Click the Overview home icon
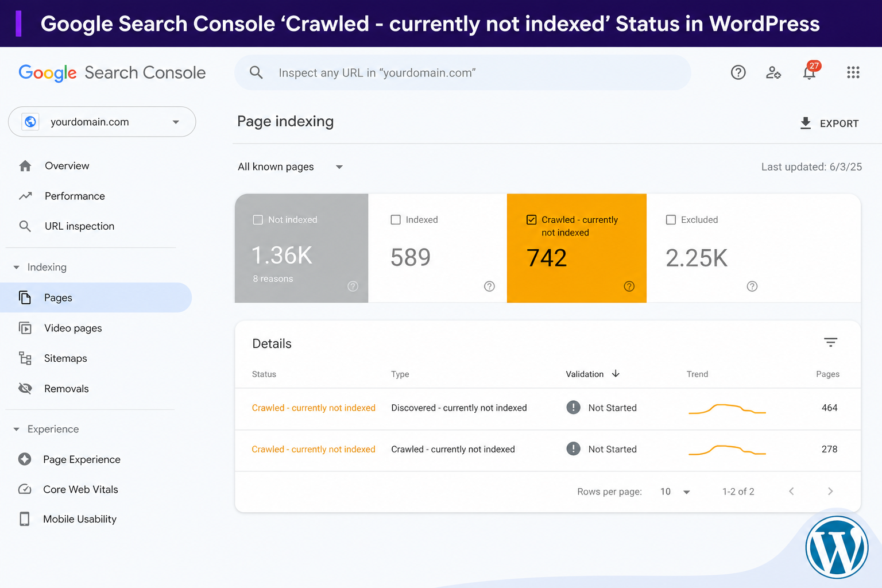 25,166
